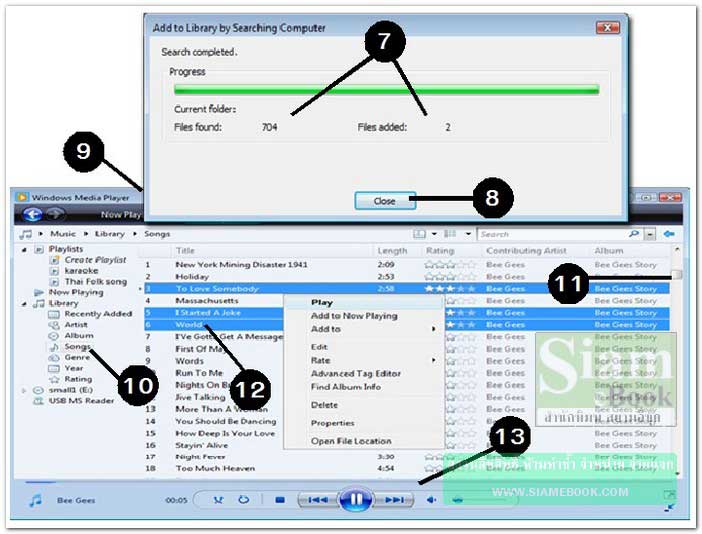Image resolution: width=702 pixels, height=534 pixels.
Task: Skip to the next track
Action: point(394,500)
